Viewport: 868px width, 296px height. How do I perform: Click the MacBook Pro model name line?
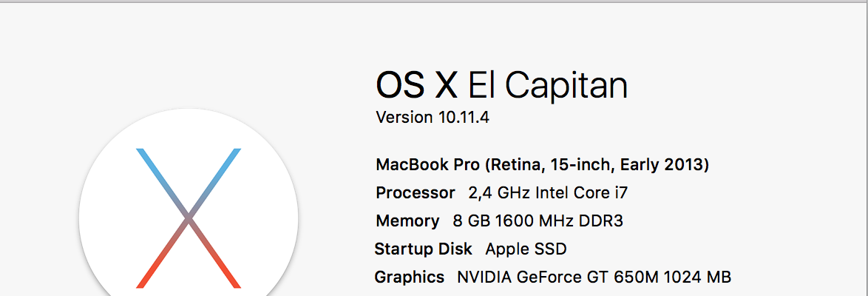[x=543, y=164]
